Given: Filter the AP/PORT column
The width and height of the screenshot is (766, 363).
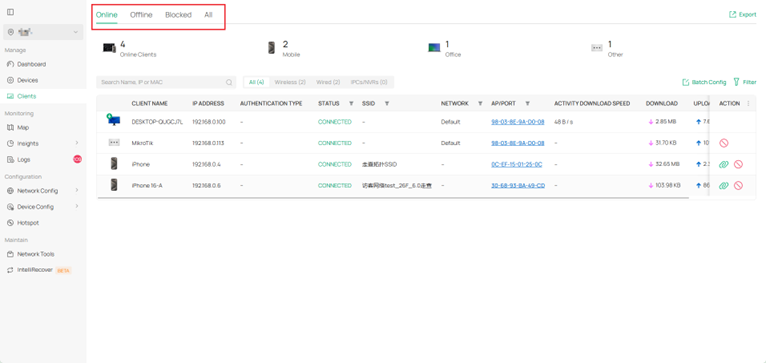Looking at the screenshot, I should point(527,104).
